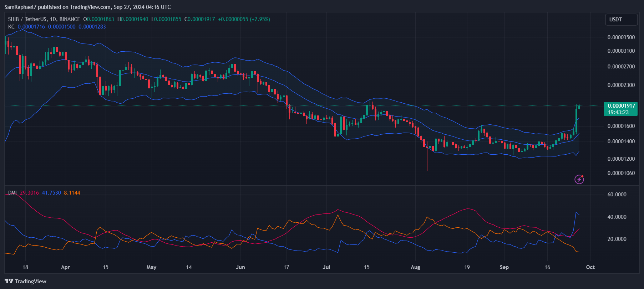Click the 16 date axis label
644x289 pixels.
(x=547, y=267)
